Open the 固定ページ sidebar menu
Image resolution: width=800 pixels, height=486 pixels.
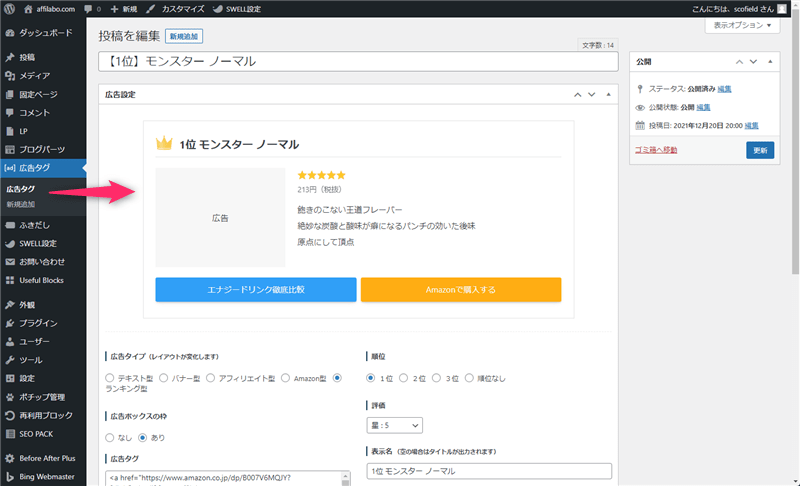43,94
